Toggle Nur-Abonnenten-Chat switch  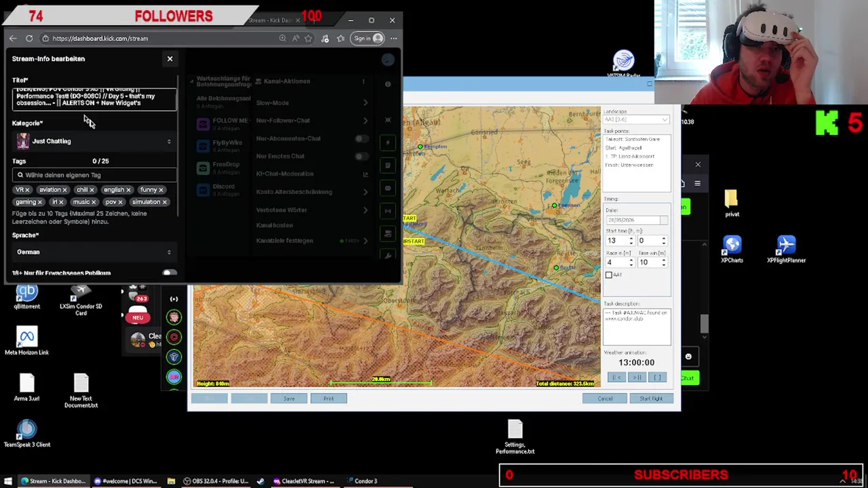(362, 139)
